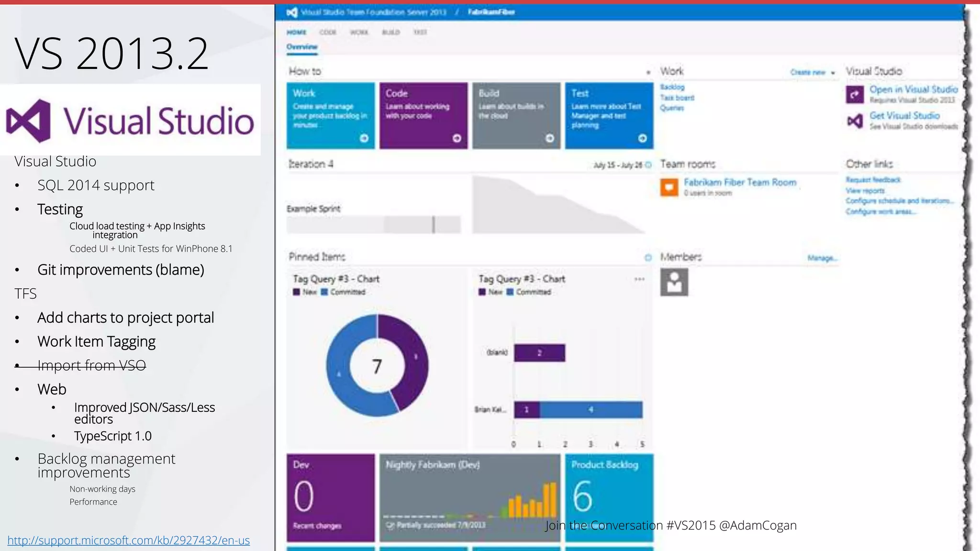Switch to the CODE hub tab
Screen dimensions: 980x551
coord(328,33)
